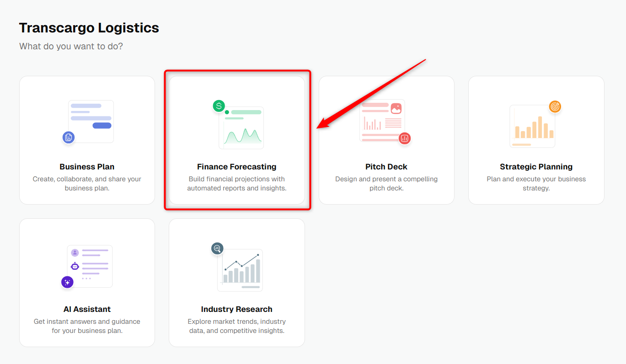Click the Pitch Deck slide illustration

click(382, 121)
